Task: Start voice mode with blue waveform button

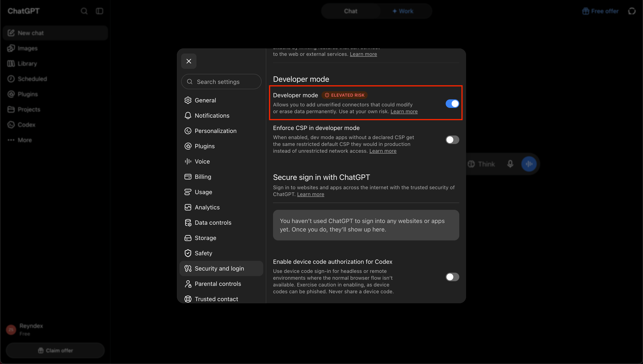Action: (529, 164)
